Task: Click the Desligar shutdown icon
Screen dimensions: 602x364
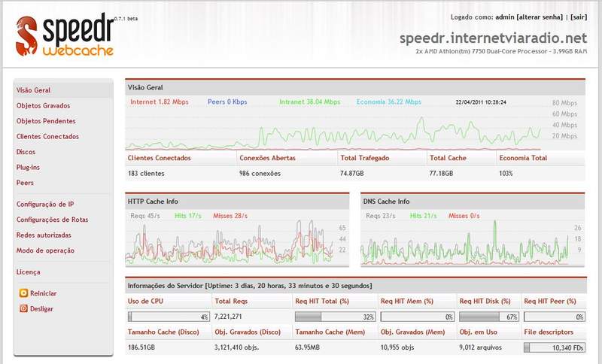Action: pos(23,308)
